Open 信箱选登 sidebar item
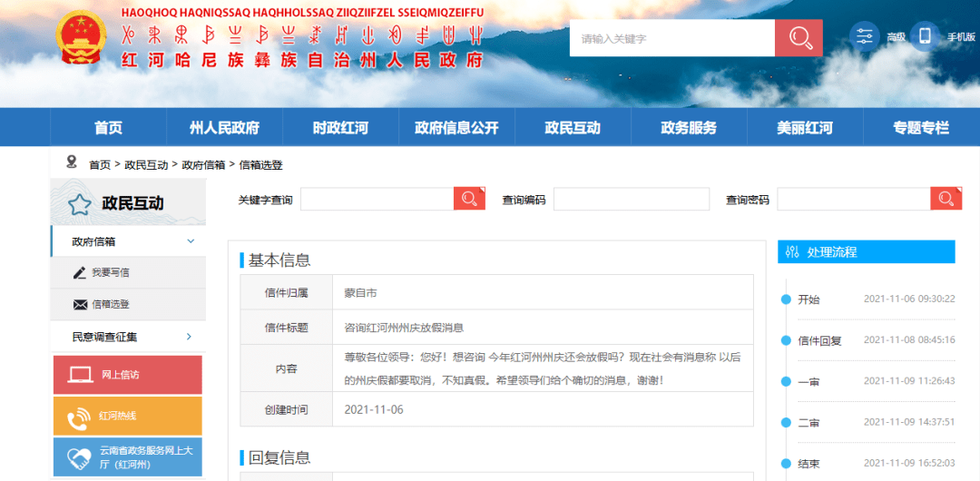The height and width of the screenshot is (481, 980). [x=128, y=305]
